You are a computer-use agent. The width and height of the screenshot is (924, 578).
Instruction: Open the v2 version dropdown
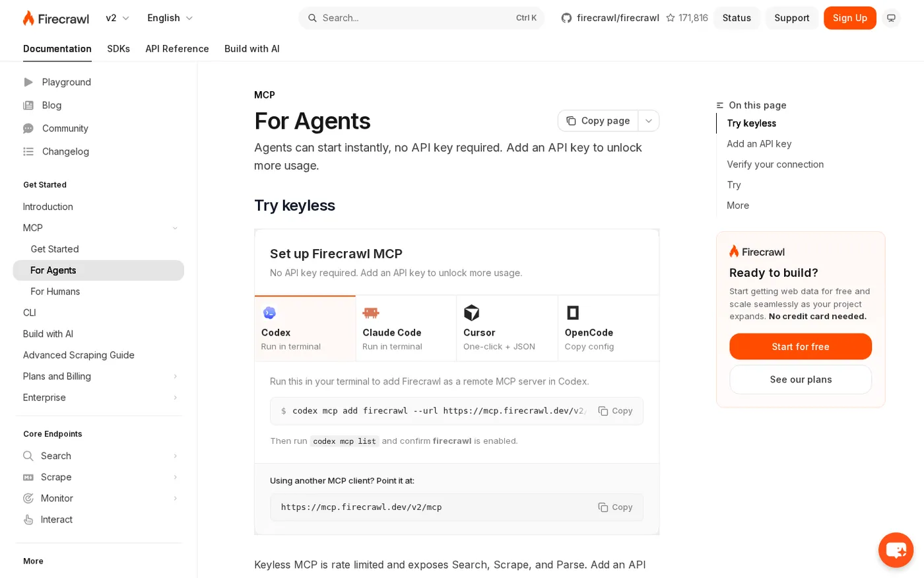pos(118,18)
